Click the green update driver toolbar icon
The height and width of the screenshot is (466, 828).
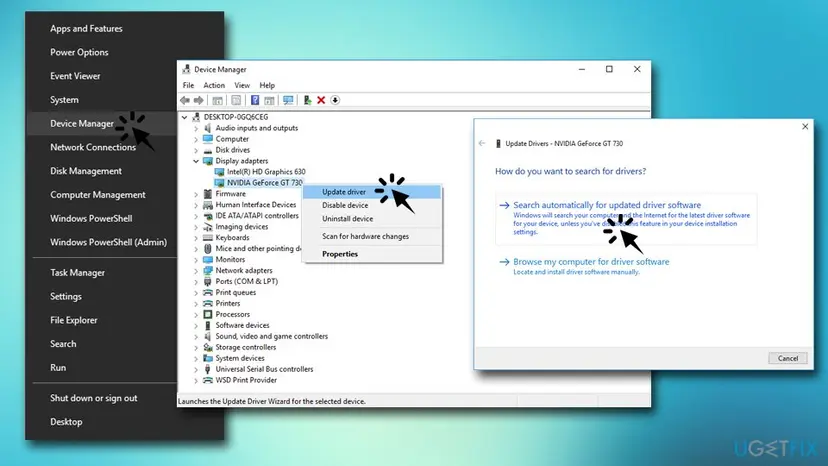[307, 100]
